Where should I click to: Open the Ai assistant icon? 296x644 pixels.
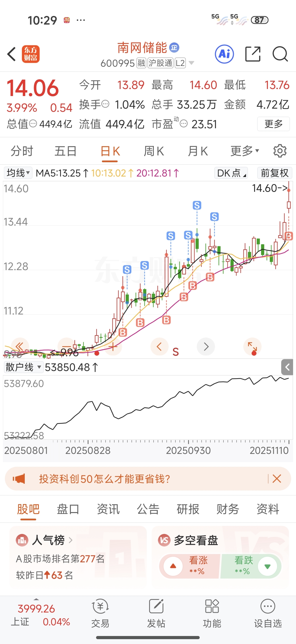224,54
